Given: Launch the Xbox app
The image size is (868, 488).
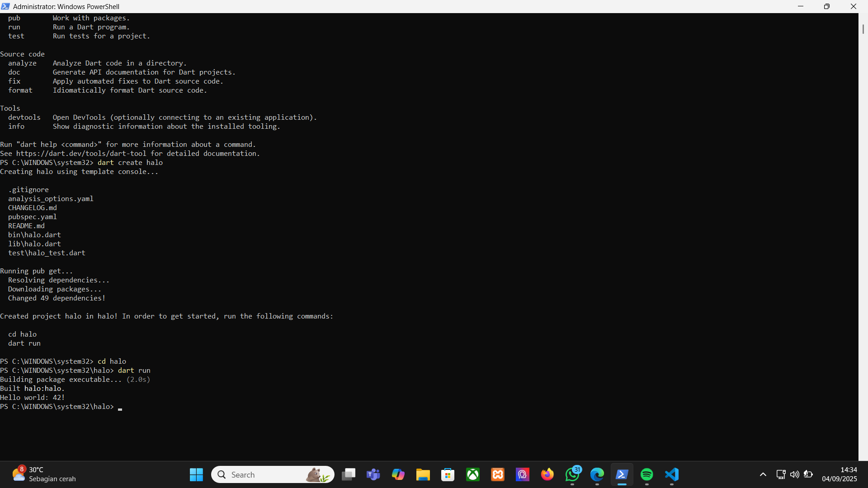Looking at the screenshot, I should click(x=473, y=474).
